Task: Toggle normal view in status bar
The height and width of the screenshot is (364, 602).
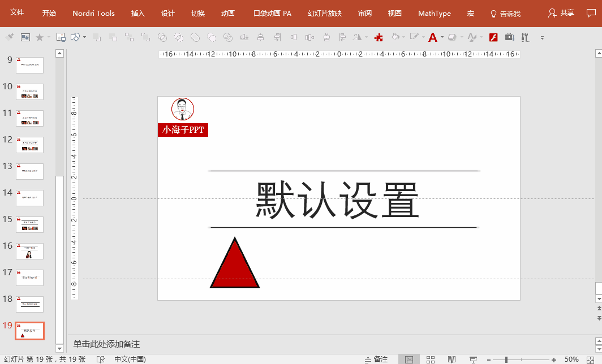Action: [x=409, y=359]
